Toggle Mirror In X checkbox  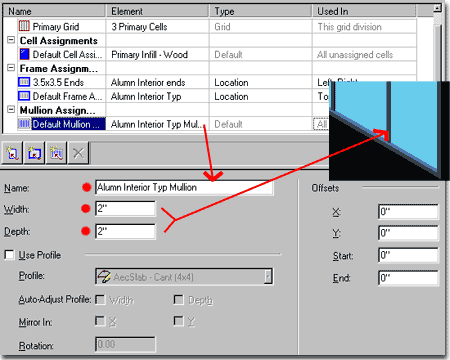(100, 321)
